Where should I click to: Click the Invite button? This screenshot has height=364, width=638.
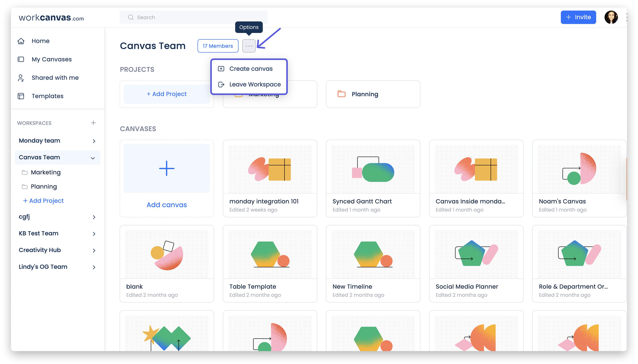pyautogui.click(x=578, y=17)
